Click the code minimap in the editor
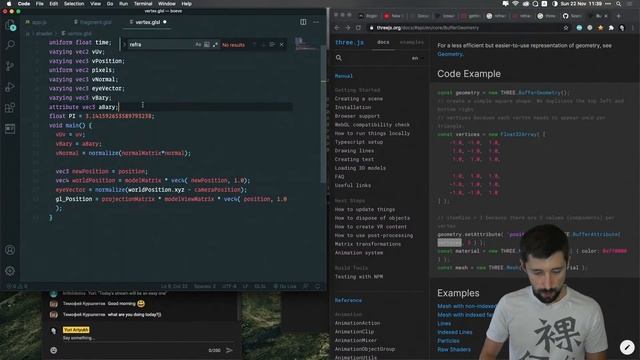This screenshot has width=640, height=360. click(307, 44)
